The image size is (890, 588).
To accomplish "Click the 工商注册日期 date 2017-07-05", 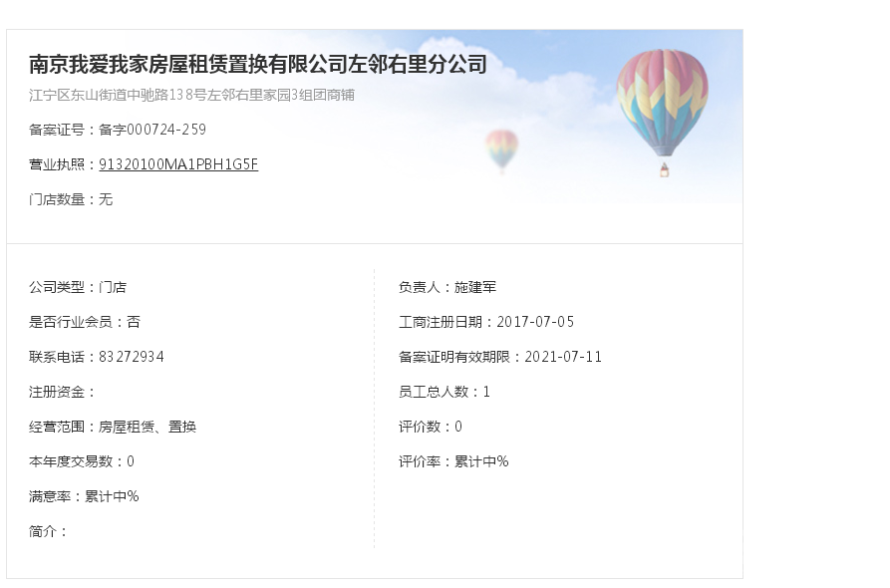I will (535, 322).
